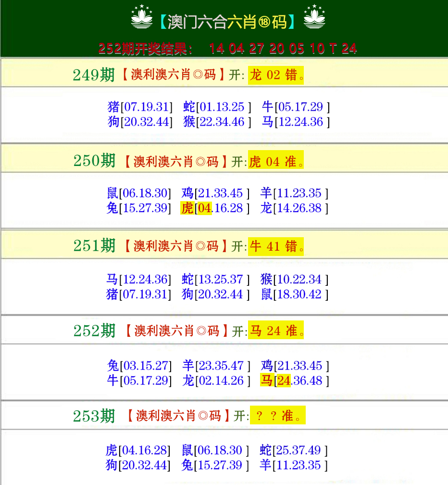
Task: Select 牛[05.17.29] in period 252
Action: (139, 381)
